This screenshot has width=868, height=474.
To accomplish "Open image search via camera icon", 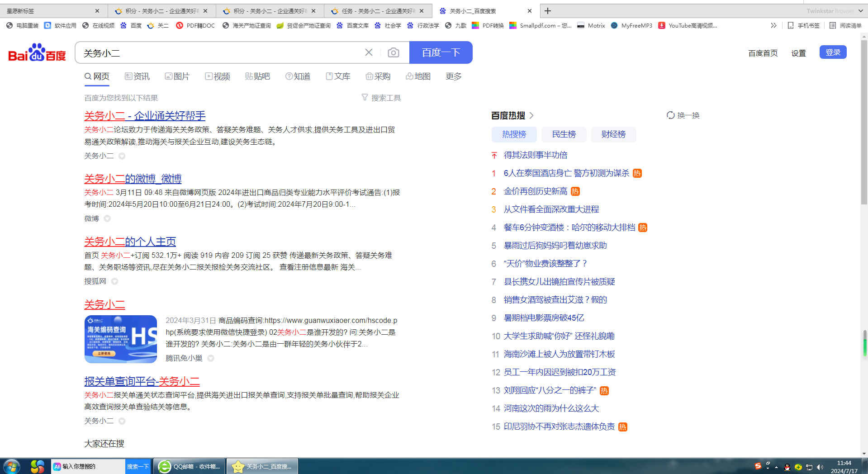I will click(394, 52).
